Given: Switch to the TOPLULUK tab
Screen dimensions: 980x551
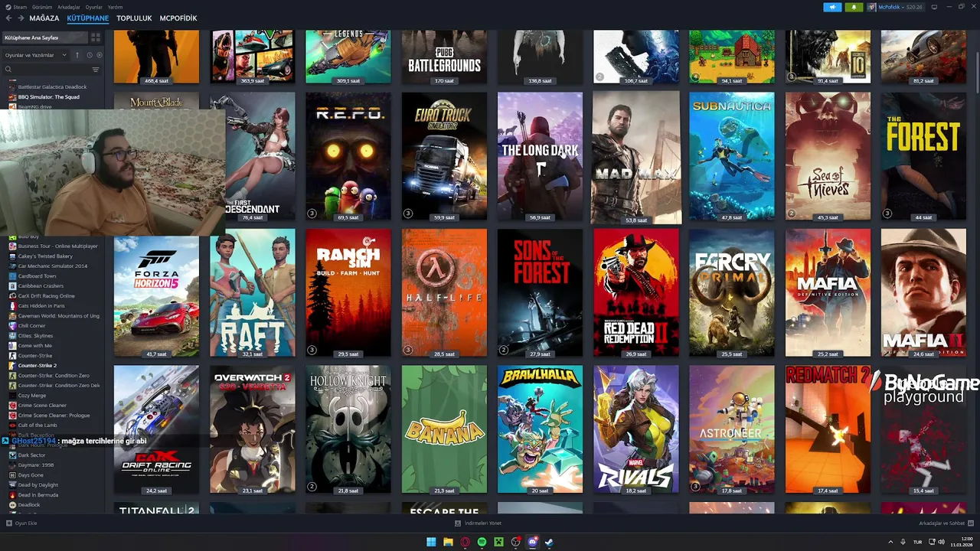Looking at the screenshot, I should point(134,18).
